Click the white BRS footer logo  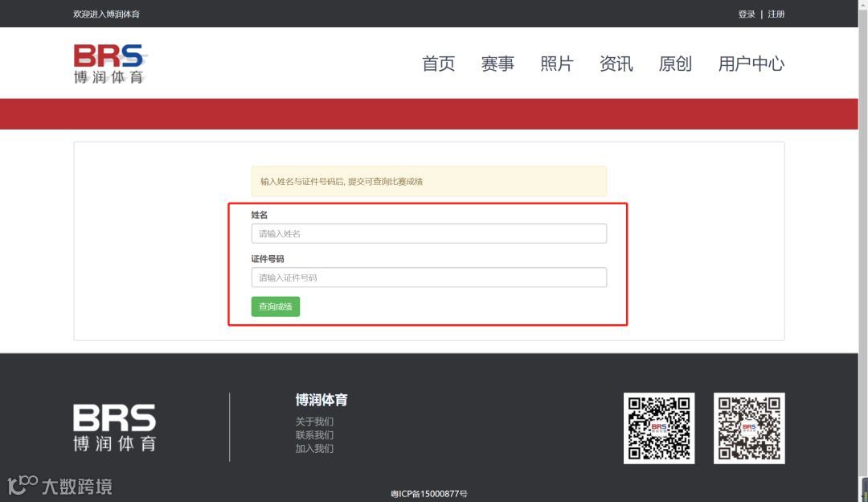(115, 427)
